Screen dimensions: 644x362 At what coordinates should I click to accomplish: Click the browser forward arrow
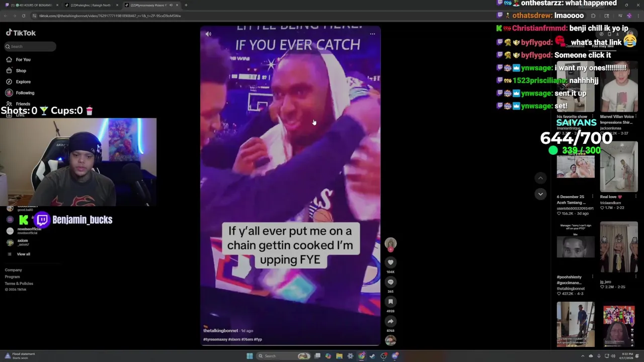click(x=15, y=16)
